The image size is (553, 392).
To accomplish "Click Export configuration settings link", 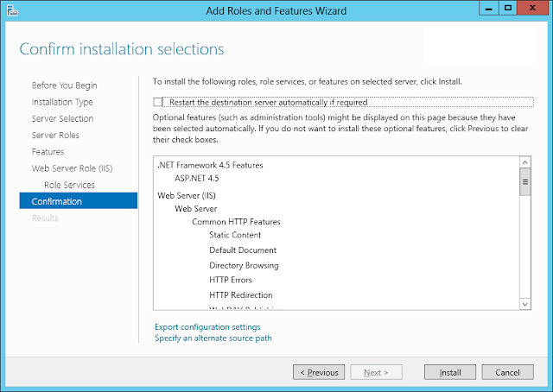I will click(207, 327).
